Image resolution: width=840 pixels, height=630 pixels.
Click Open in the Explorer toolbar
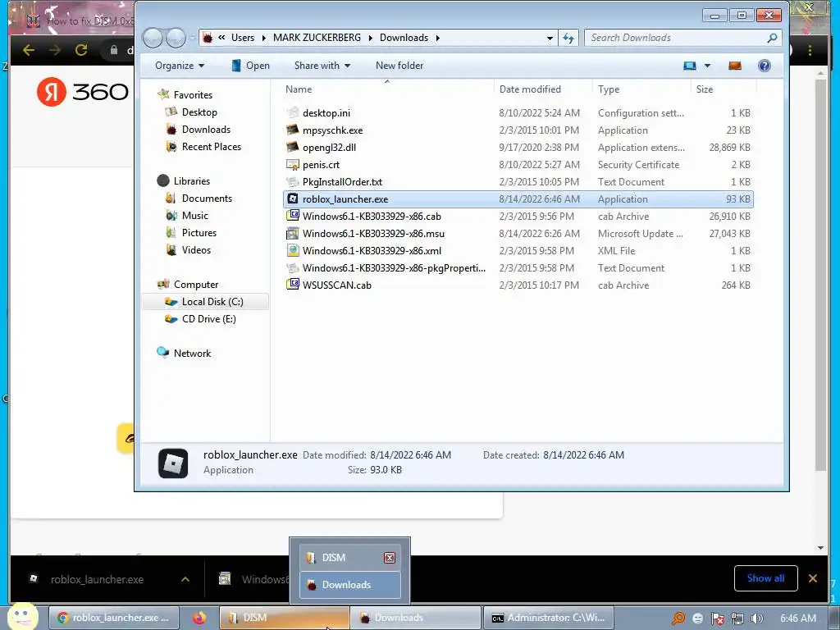[x=250, y=66]
